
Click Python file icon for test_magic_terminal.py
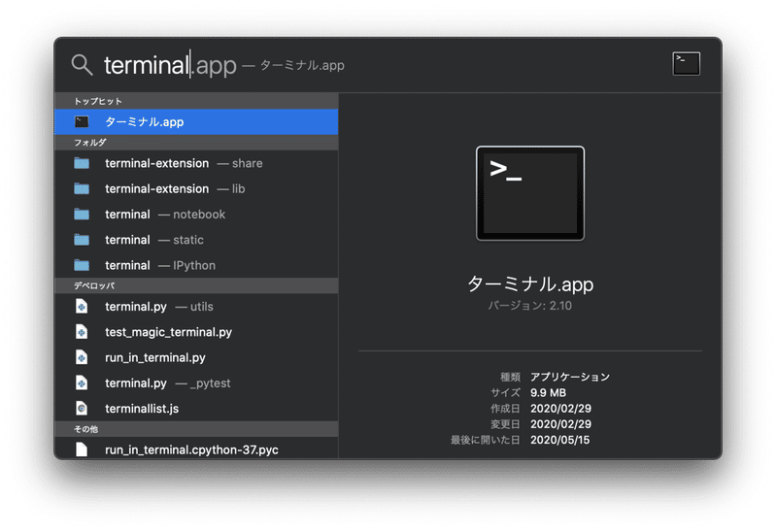82,332
